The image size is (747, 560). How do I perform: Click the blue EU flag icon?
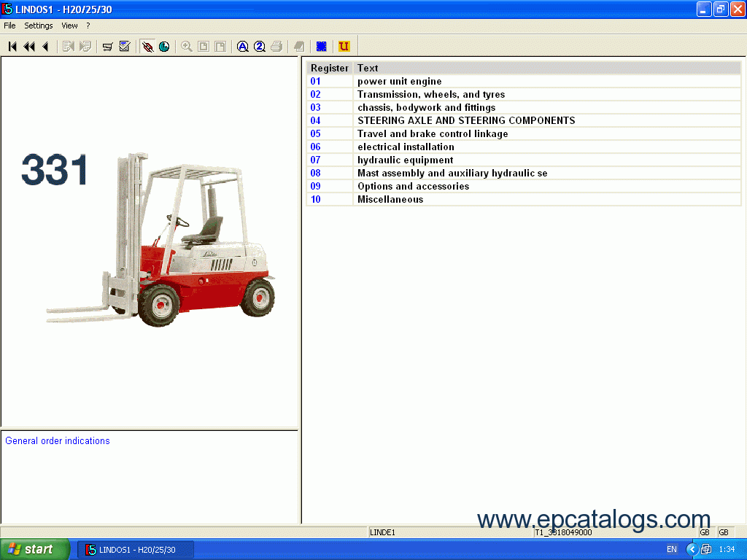(322, 46)
